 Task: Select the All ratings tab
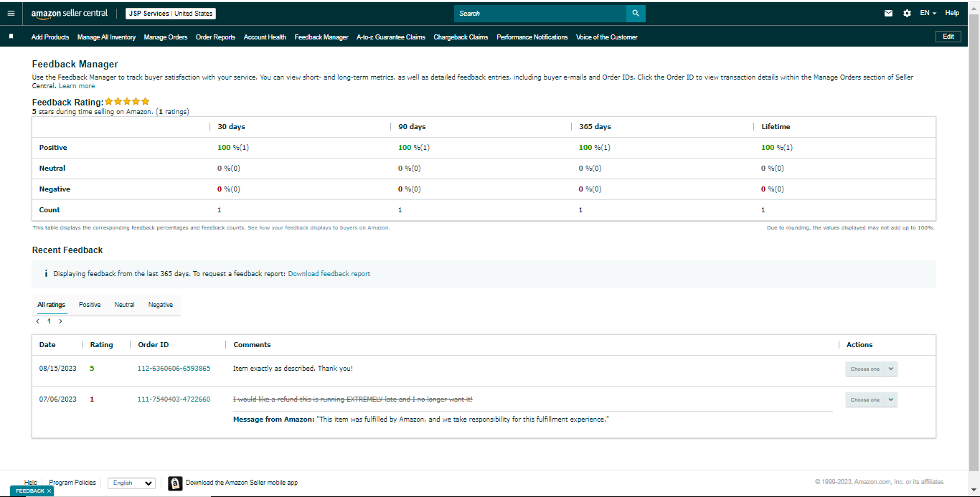(x=52, y=305)
